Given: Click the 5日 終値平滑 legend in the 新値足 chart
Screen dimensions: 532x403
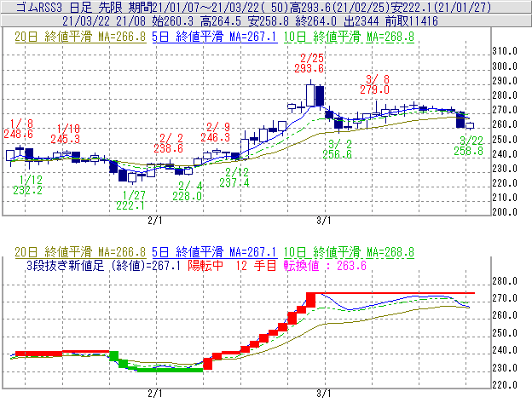Looking at the screenshot, I should [215, 252].
